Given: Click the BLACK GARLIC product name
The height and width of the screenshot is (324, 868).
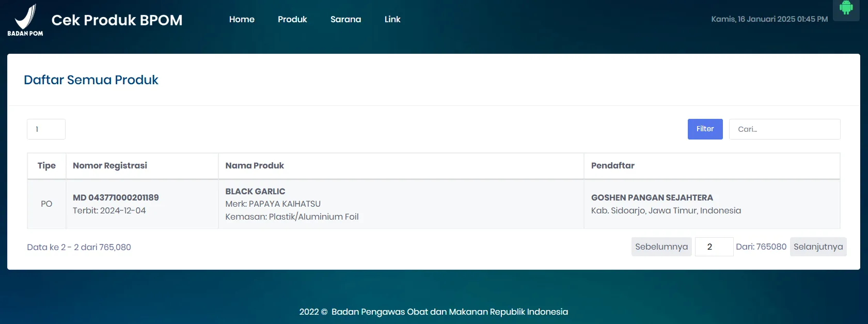Looking at the screenshot, I should [255, 191].
